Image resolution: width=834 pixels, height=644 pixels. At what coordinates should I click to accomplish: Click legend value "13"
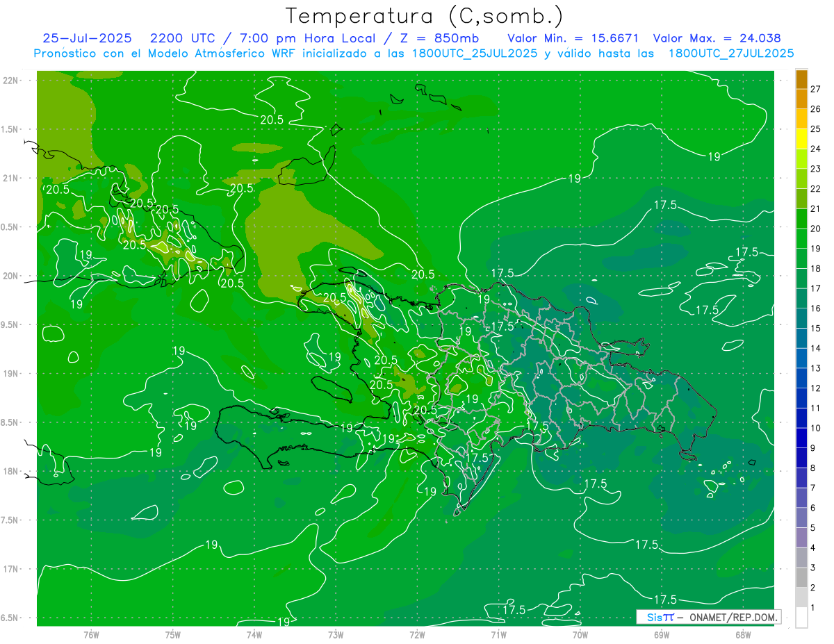(x=815, y=368)
